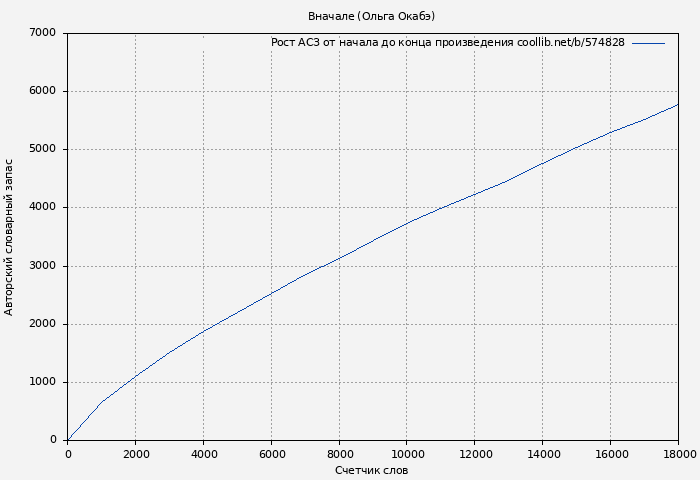The image size is (700, 480).
Task: Click the curve's origin point at zero
Action: pyautogui.click(x=68, y=439)
